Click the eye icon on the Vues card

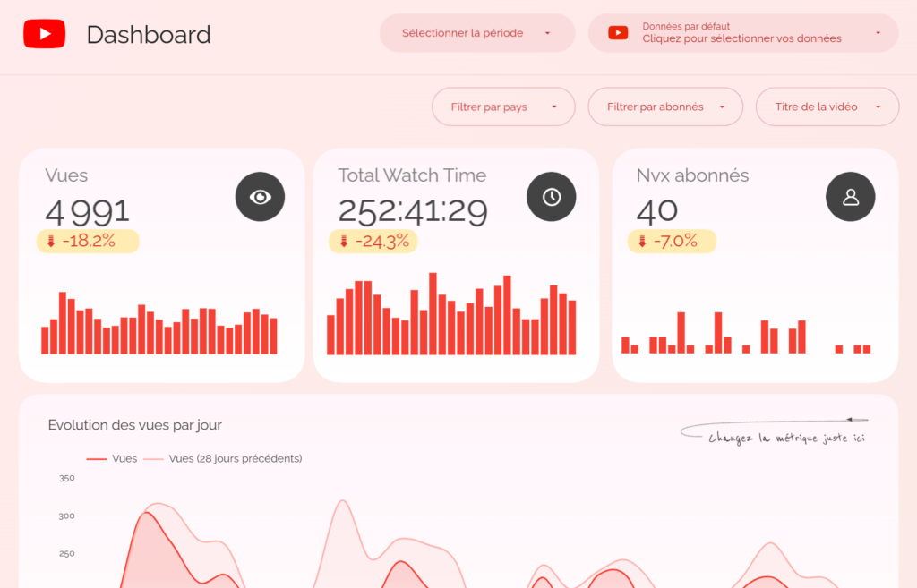tap(260, 196)
